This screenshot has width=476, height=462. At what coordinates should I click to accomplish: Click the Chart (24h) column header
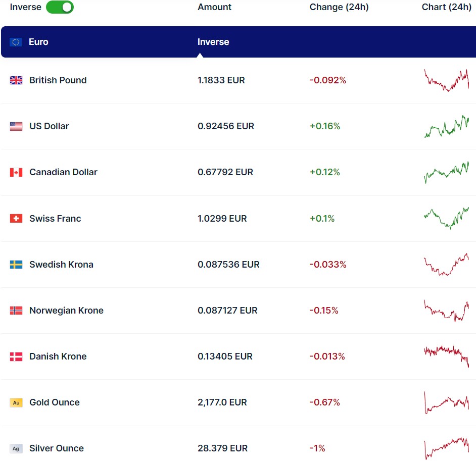[446, 7]
